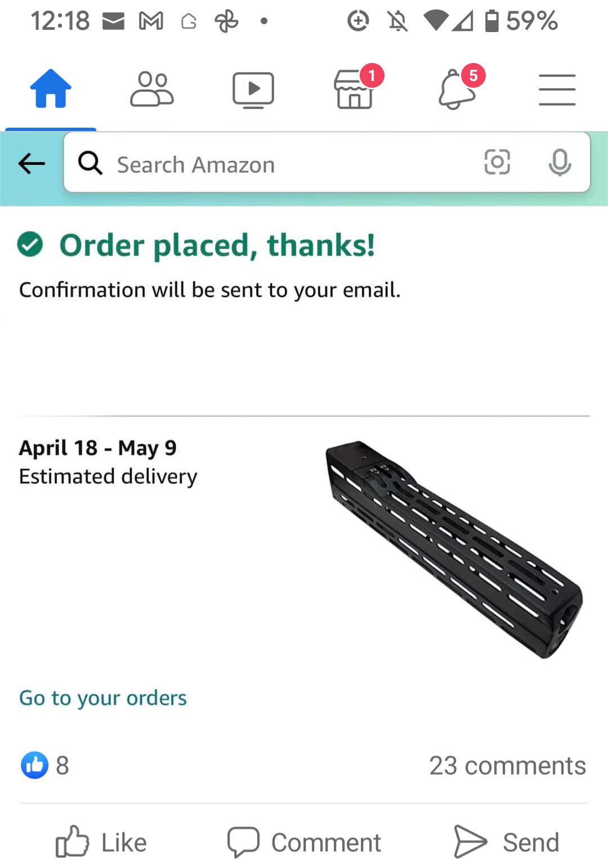Image resolution: width=608 pixels, height=868 pixels.
Task: View the 8 like reactions
Action: point(45,765)
